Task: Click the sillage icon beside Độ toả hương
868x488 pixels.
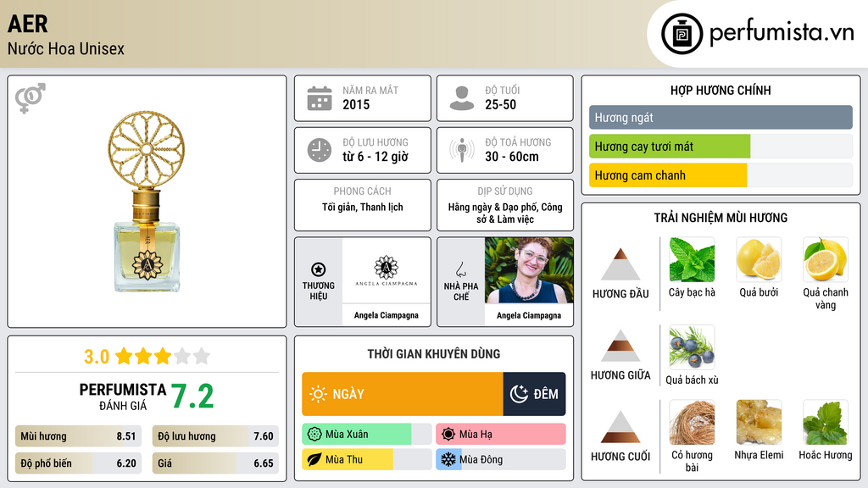Action: click(x=462, y=150)
